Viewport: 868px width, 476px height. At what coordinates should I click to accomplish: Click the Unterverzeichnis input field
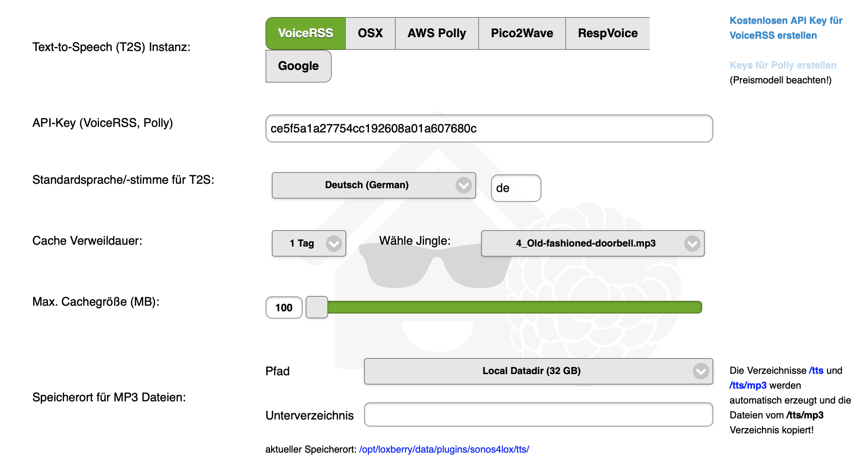(x=538, y=414)
